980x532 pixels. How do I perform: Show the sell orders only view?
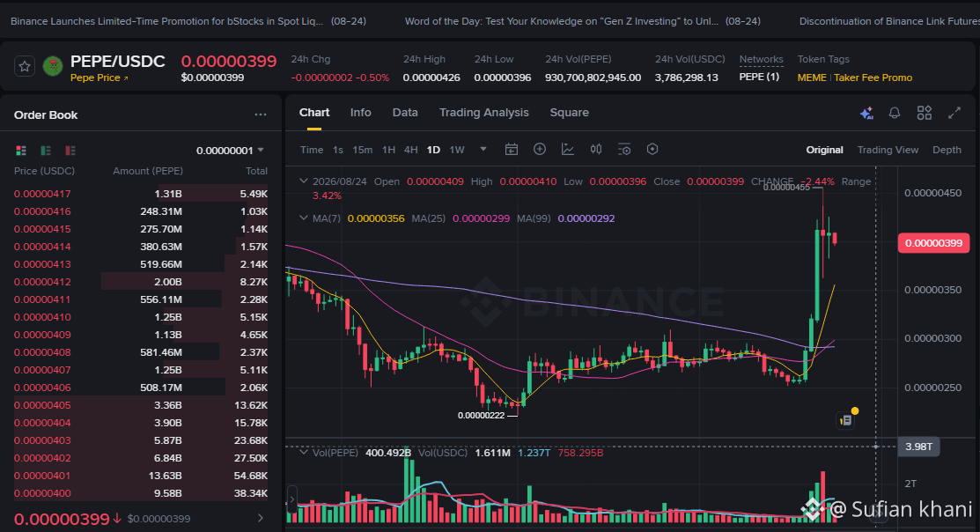(70, 151)
